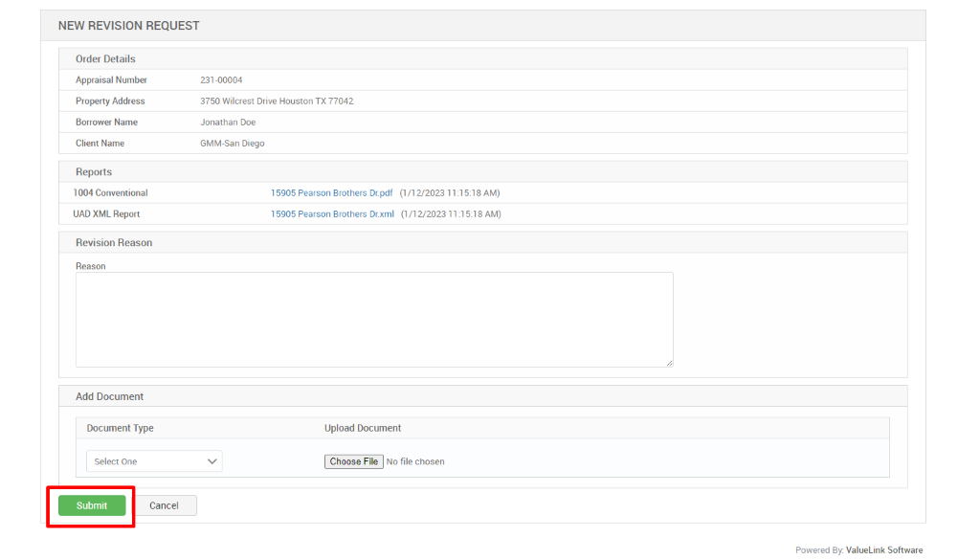The image size is (980, 560).
Task: Click the NEW REVISION REQUEST title bar
Action: click(x=129, y=25)
